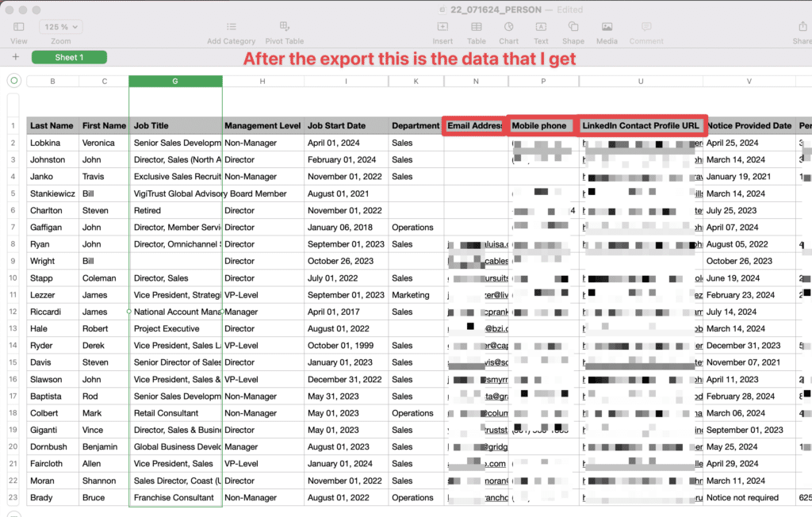Select column C header
This screenshot has width=812, height=517.
pyautogui.click(x=105, y=82)
